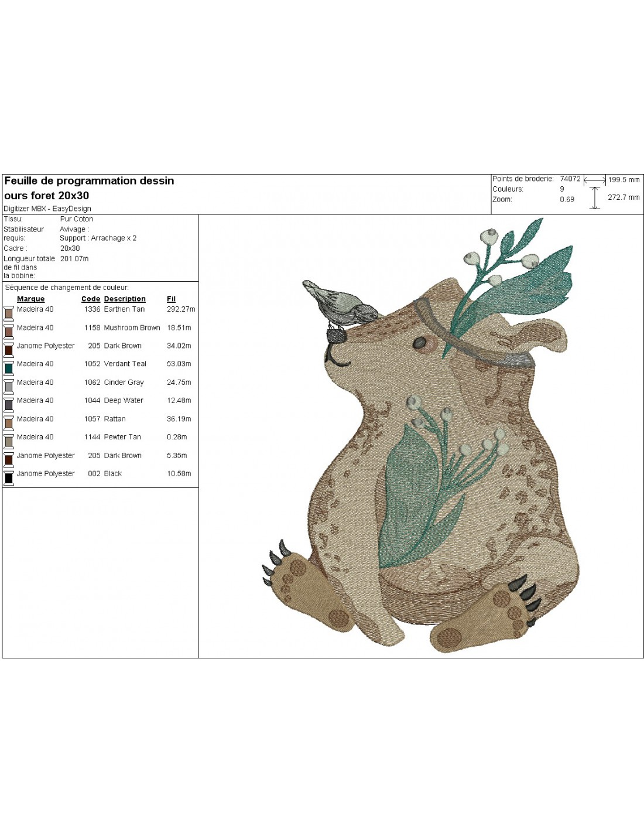Image resolution: width=644 pixels, height=833 pixels.
Task: Click the Marque column header
Action: click(x=30, y=299)
